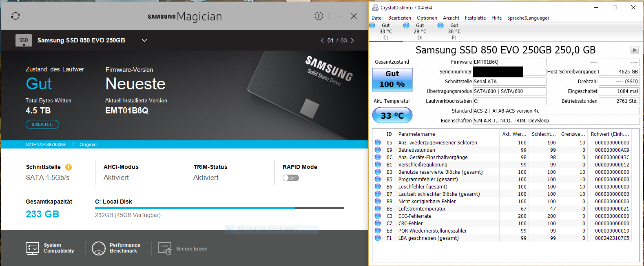Open Sprache(Language) menu

pos(528,18)
